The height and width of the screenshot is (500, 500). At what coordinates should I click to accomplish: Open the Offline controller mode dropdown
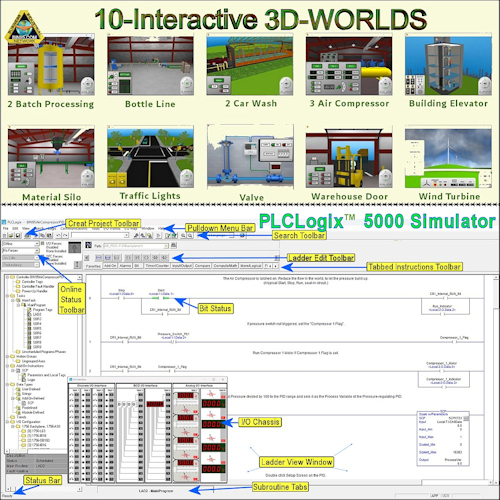click(37, 244)
